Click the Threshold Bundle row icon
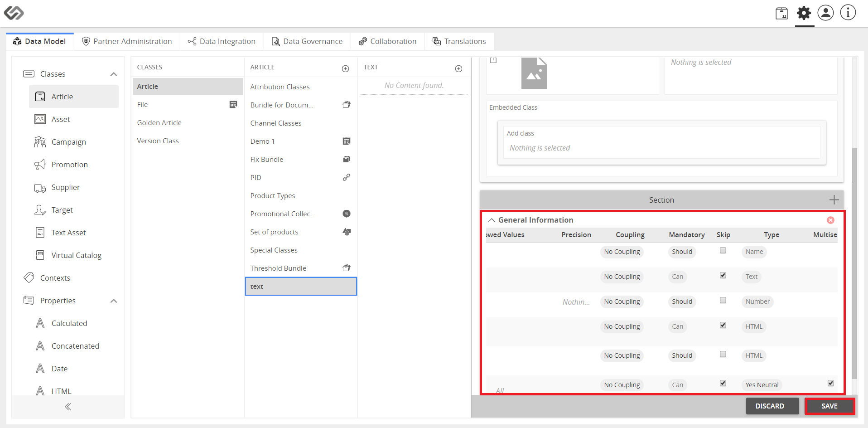Image resolution: width=868 pixels, height=428 pixels. (347, 268)
